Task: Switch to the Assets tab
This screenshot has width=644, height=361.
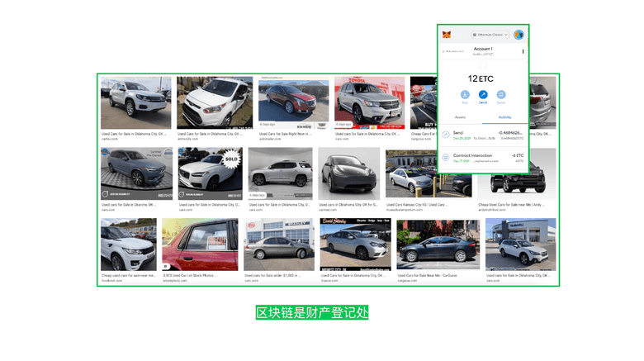Action: pos(460,117)
